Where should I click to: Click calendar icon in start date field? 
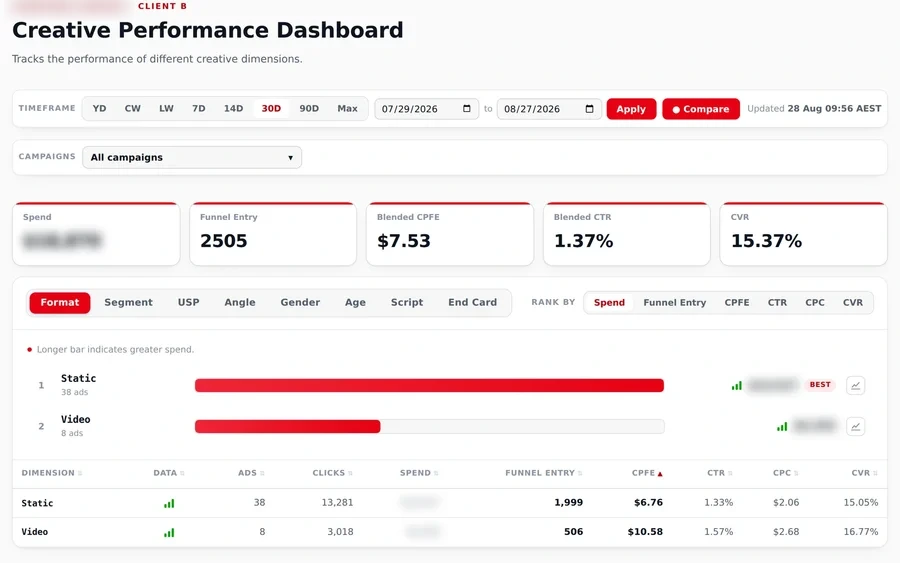[467, 108]
